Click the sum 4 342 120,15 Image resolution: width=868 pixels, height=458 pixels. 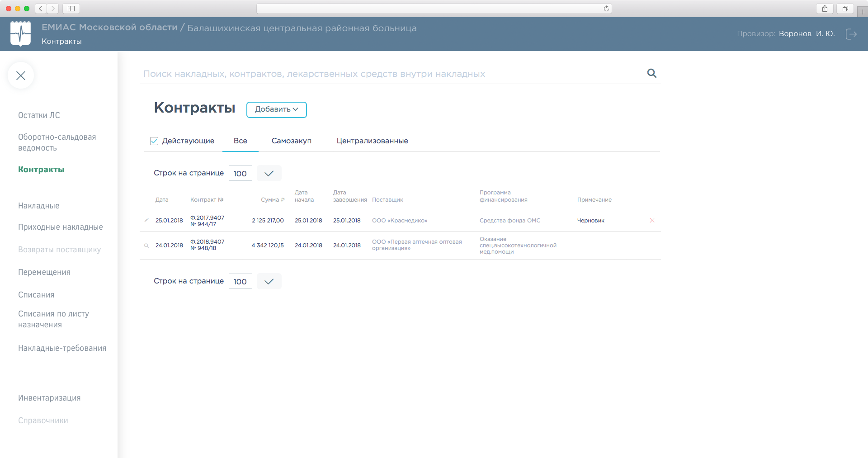[268, 246]
